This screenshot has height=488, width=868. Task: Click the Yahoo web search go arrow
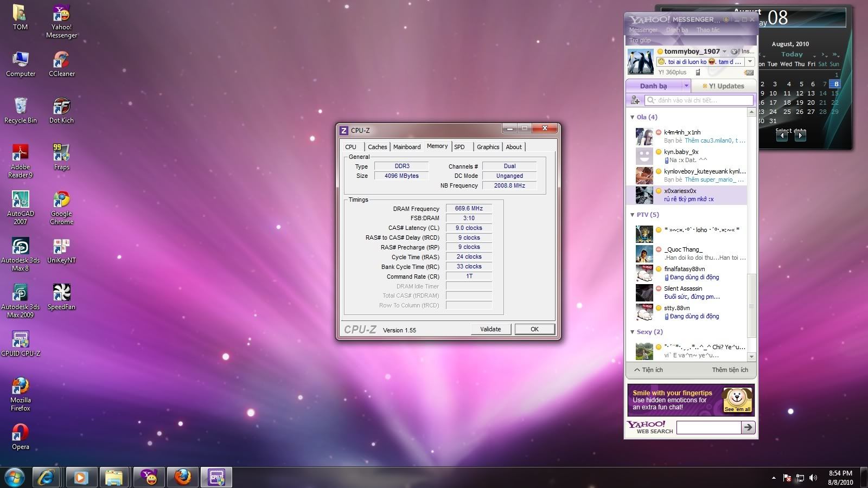(749, 427)
